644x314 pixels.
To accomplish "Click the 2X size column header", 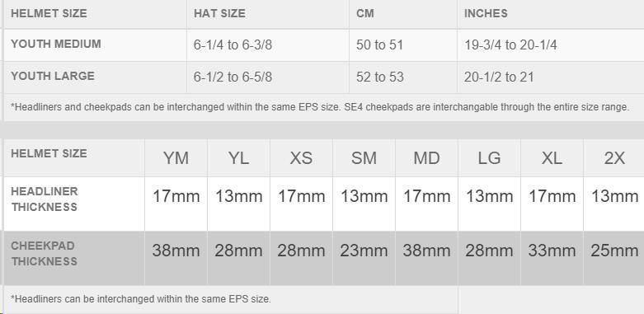I will tap(614, 158).
